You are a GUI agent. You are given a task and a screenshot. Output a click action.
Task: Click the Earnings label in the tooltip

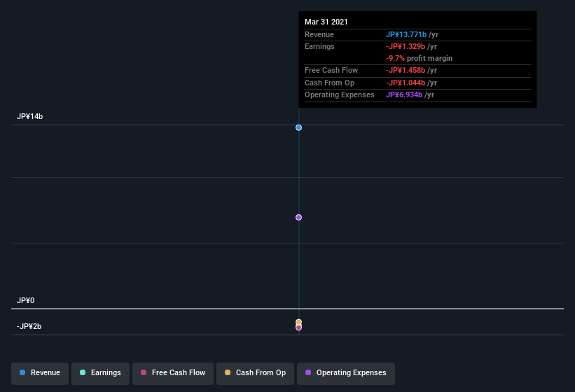coord(319,46)
